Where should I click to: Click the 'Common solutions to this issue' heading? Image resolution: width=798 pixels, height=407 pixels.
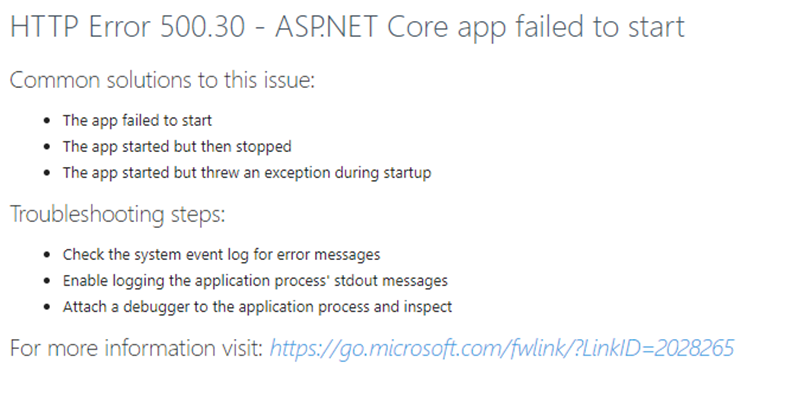coord(163,80)
